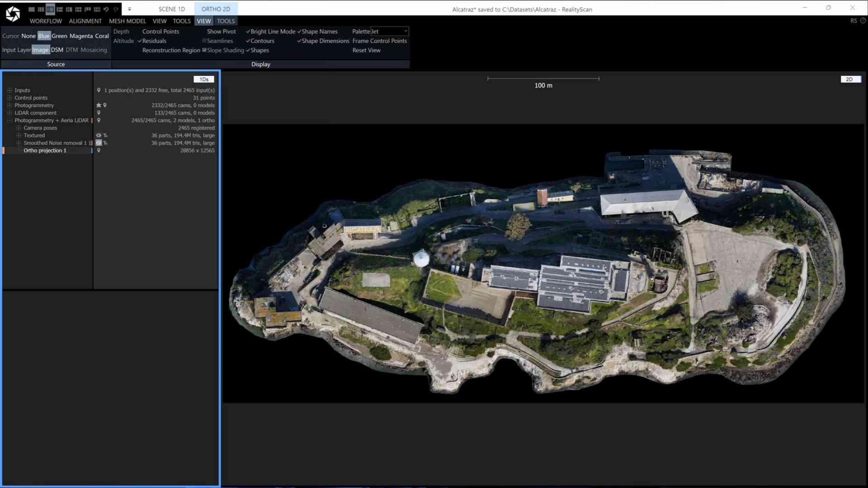Collapse the Photogrammetry + Aeria LiDAR node
868x488 pixels.
pyautogui.click(x=9, y=120)
